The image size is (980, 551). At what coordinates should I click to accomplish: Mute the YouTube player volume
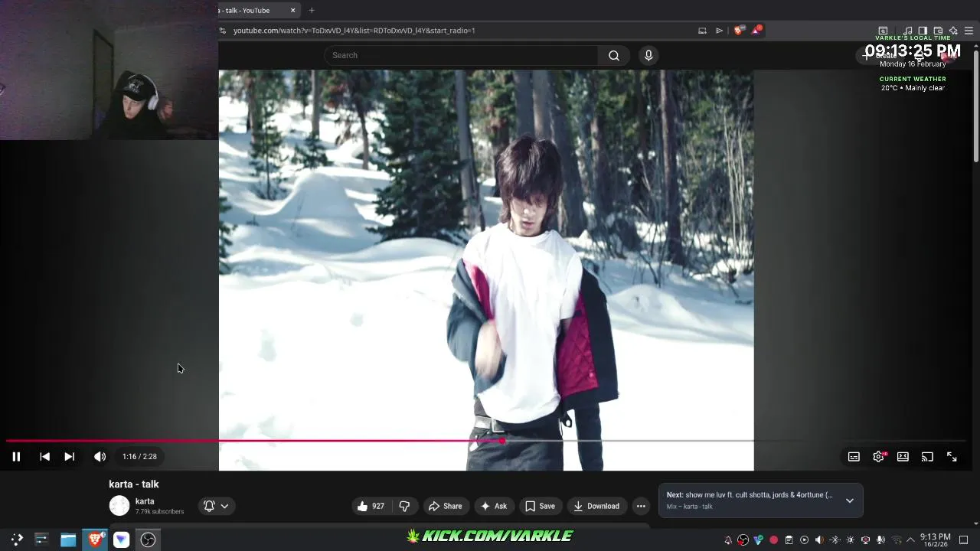click(x=100, y=456)
